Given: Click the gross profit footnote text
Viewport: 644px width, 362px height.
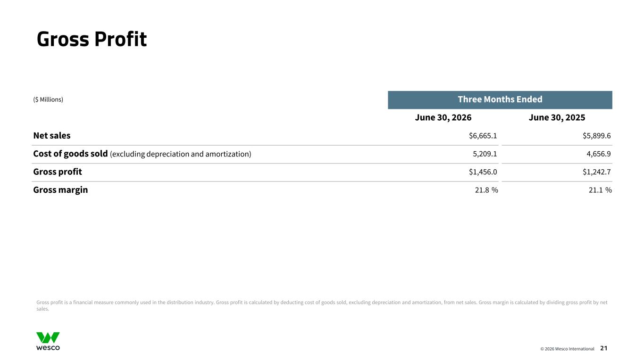Looking at the screenshot, I should (x=322, y=306).
